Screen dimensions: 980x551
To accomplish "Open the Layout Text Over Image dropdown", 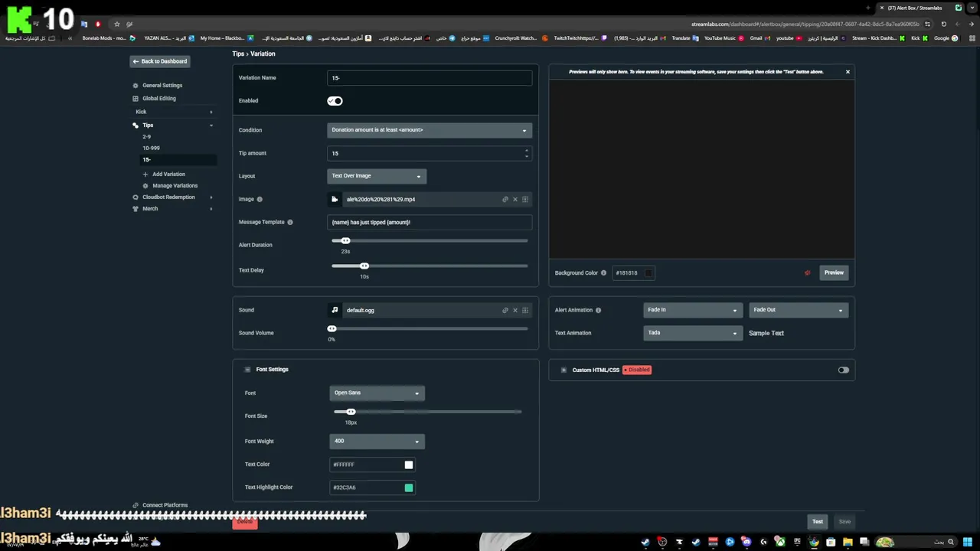I will tap(377, 176).
